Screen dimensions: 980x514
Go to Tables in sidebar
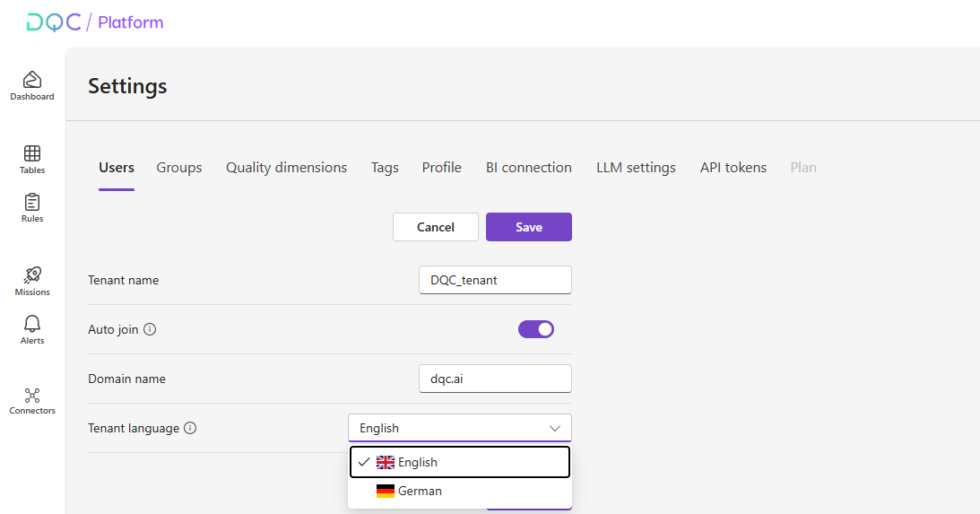coord(32,154)
